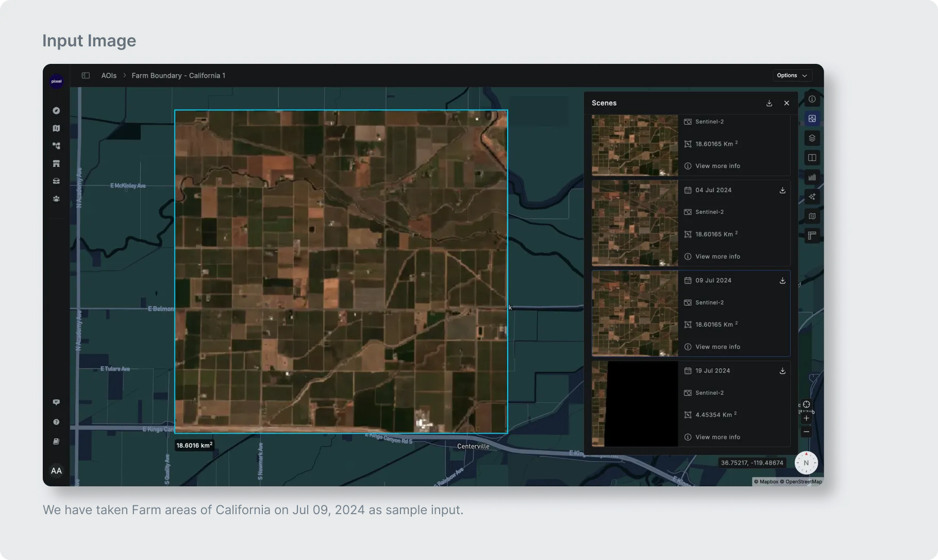Click the 09 Jul 2024 date text
Viewport: 938px width, 560px height.
tap(713, 280)
